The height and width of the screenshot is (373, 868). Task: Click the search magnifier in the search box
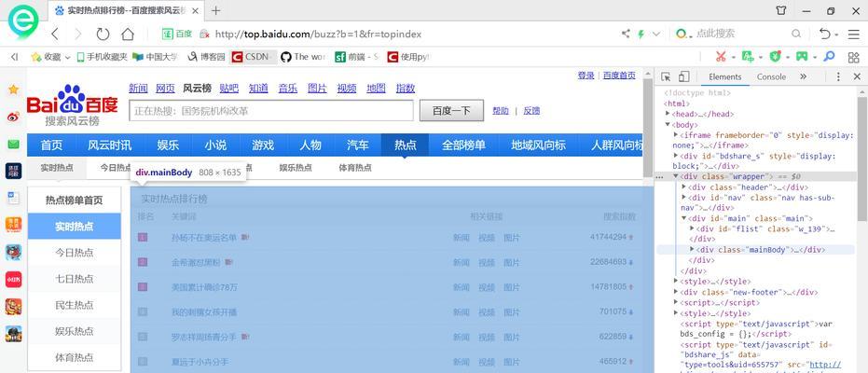click(x=796, y=34)
